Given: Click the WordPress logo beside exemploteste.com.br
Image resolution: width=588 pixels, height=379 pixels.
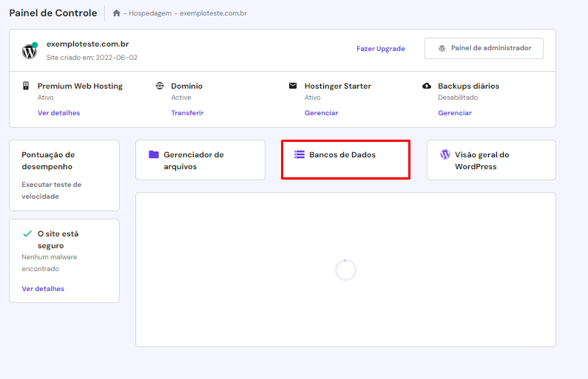Looking at the screenshot, I should (30, 51).
